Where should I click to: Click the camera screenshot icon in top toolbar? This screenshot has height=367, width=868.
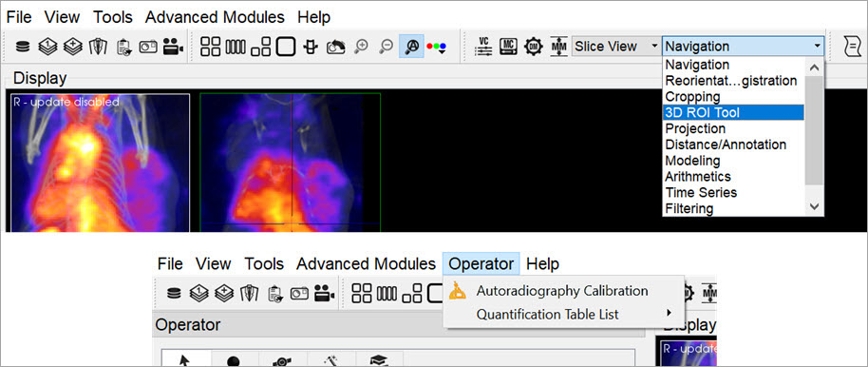pos(148,47)
